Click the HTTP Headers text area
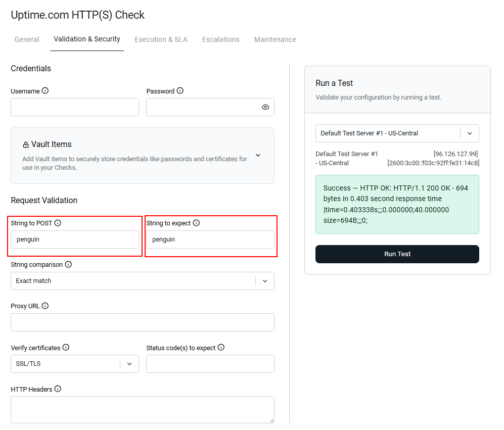 click(142, 409)
